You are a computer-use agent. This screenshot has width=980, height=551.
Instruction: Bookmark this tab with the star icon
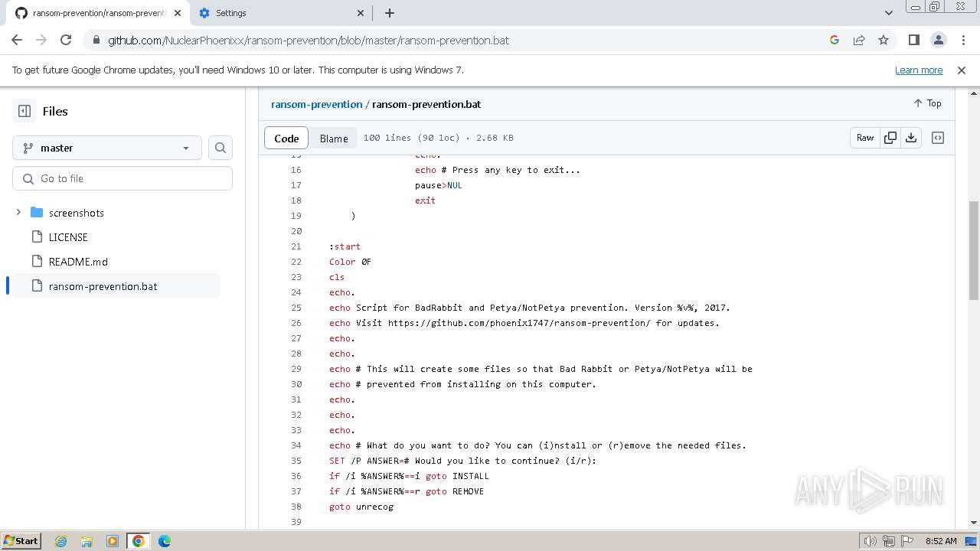click(x=884, y=40)
